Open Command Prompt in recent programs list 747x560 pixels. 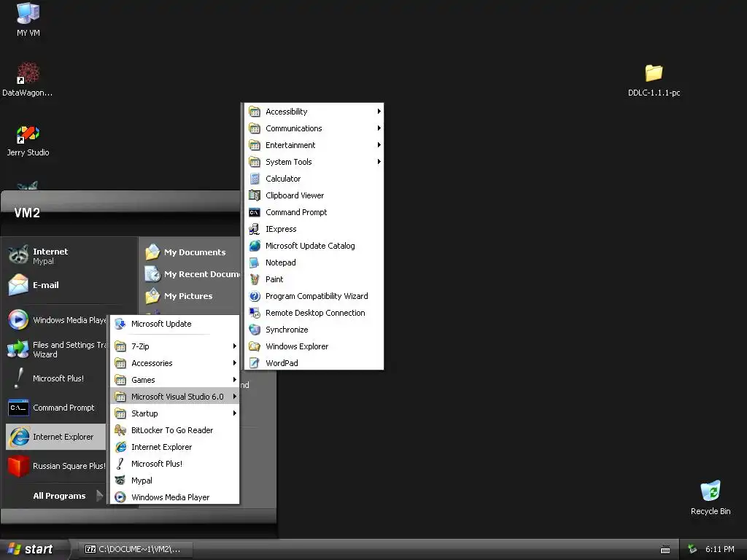pos(56,408)
